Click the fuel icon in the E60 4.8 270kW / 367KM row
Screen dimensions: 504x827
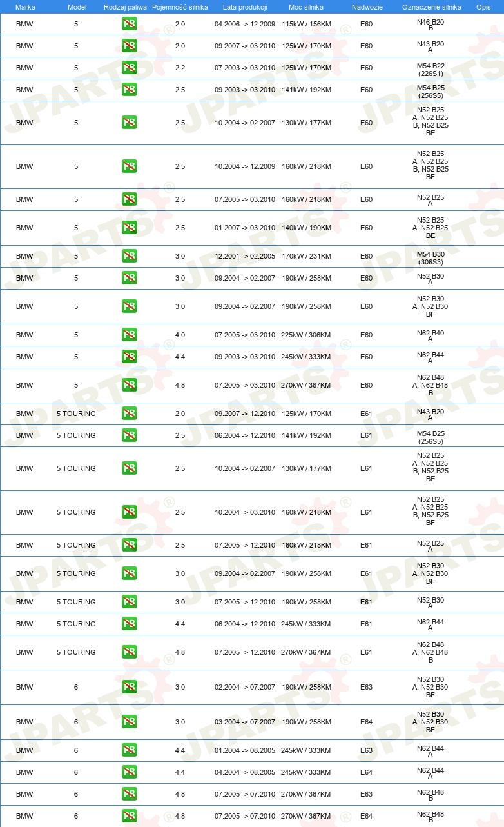(x=129, y=385)
